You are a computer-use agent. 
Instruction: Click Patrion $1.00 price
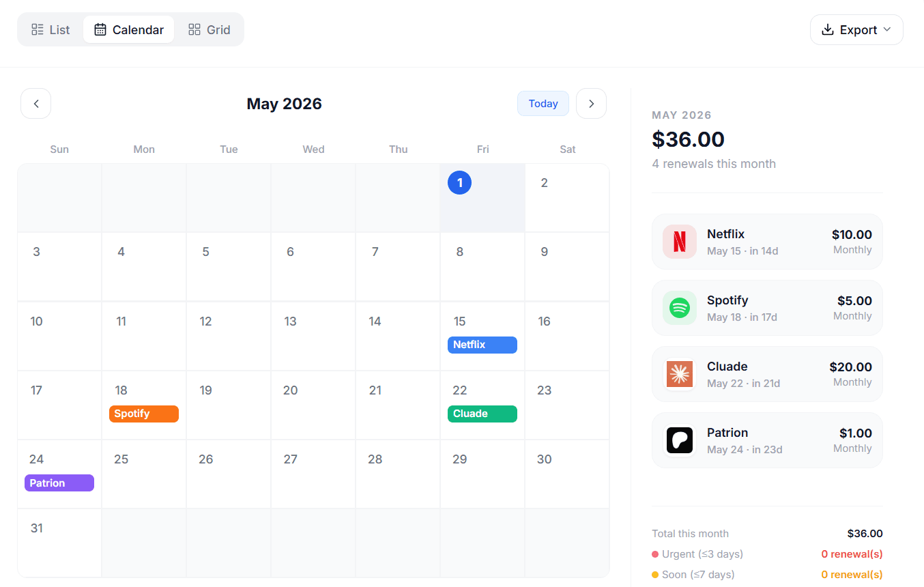(855, 433)
